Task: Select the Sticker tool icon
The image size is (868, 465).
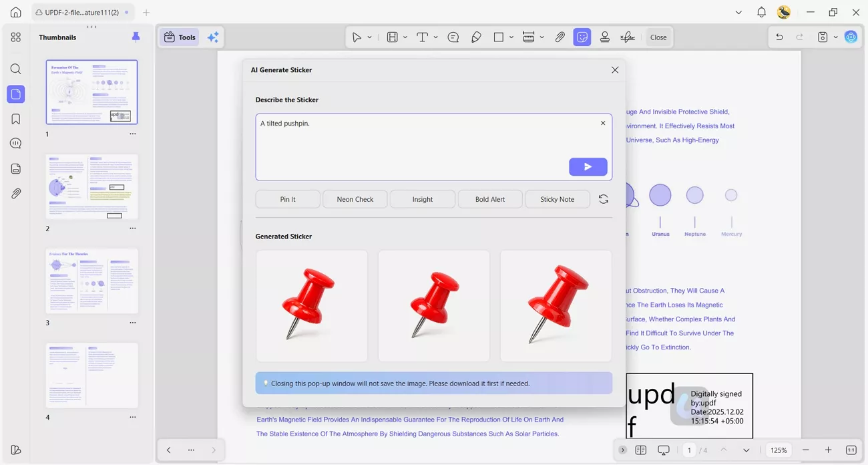Action: point(582,37)
